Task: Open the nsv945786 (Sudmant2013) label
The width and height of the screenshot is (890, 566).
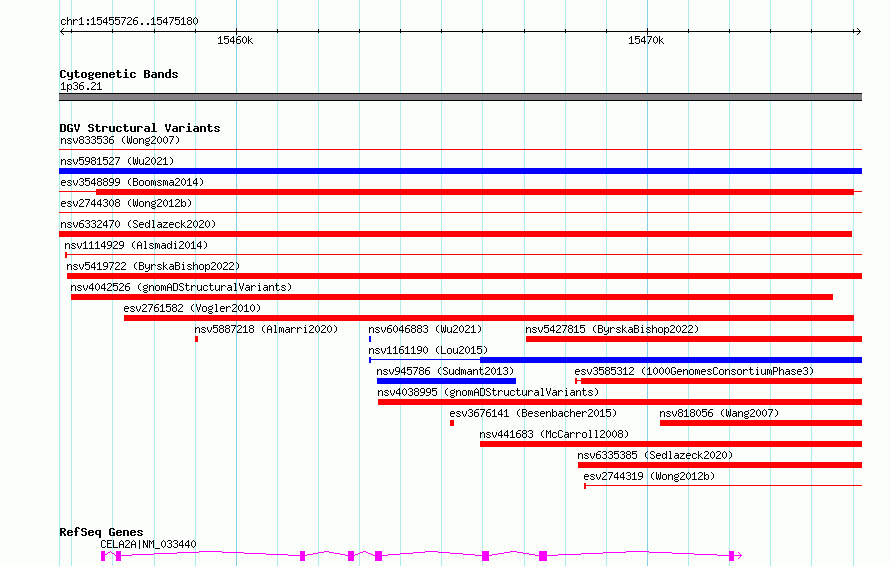Action: pyautogui.click(x=445, y=371)
